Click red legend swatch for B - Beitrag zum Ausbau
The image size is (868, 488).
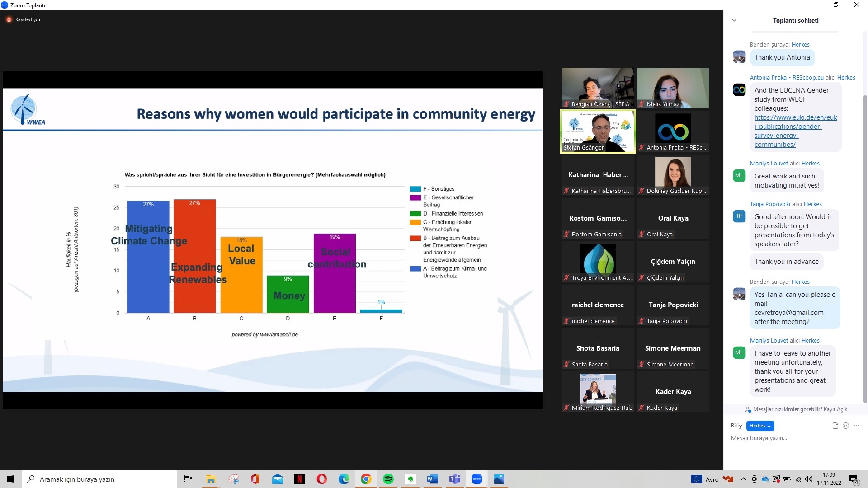coord(415,238)
